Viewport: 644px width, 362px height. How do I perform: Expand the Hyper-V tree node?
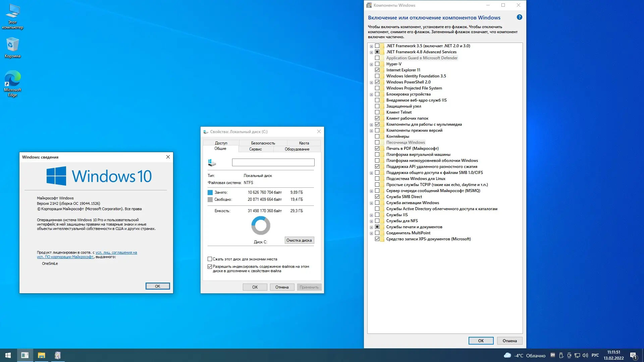(371, 64)
